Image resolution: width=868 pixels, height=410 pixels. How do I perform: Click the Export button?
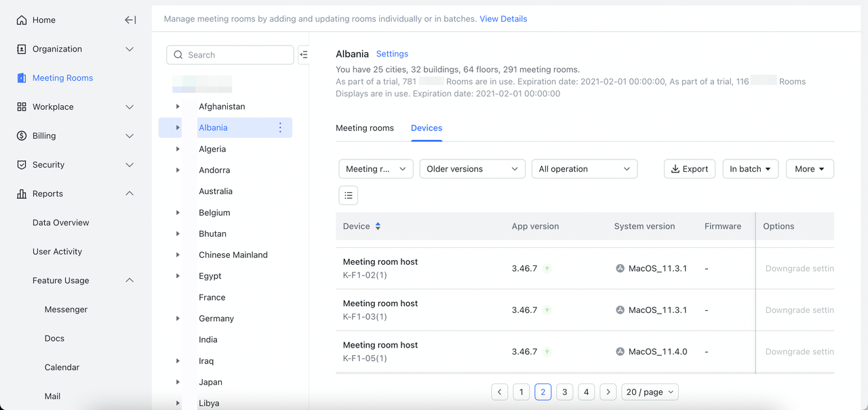tap(689, 169)
